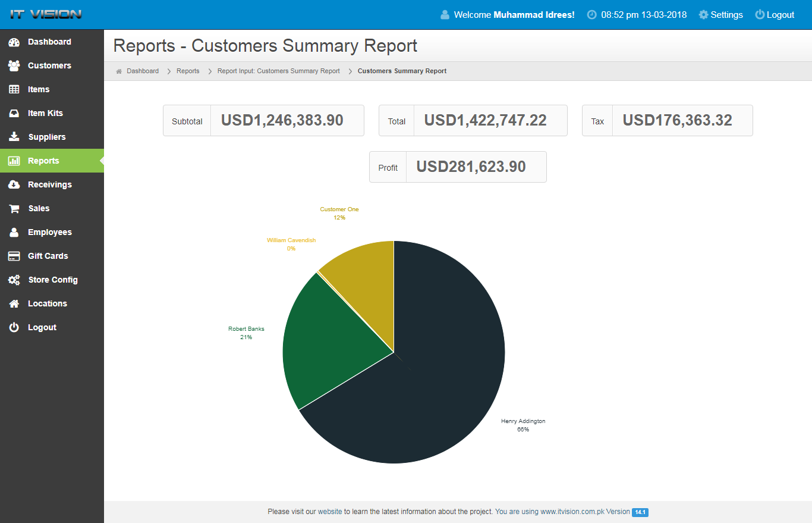Return to Report Input: Customers Summary Report

(x=278, y=71)
